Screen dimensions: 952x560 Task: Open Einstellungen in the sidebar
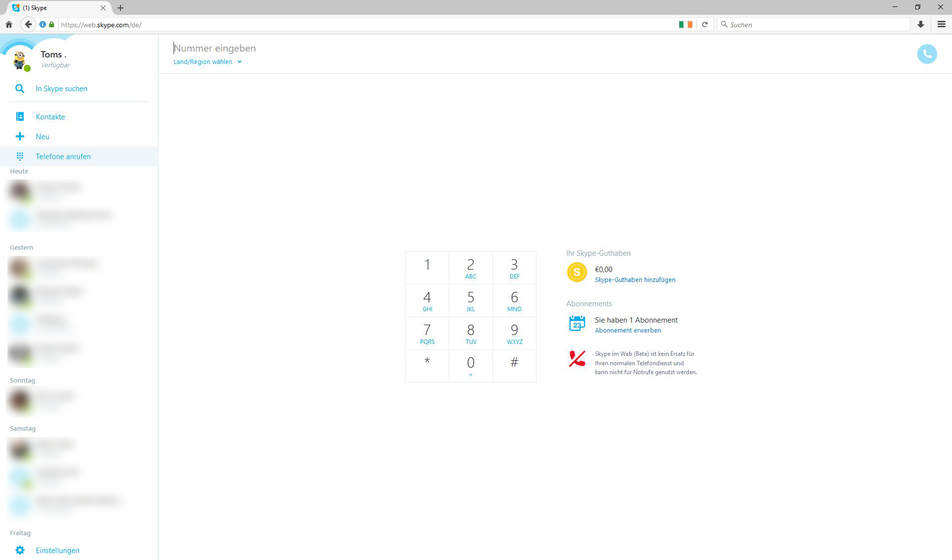point(79,550)
